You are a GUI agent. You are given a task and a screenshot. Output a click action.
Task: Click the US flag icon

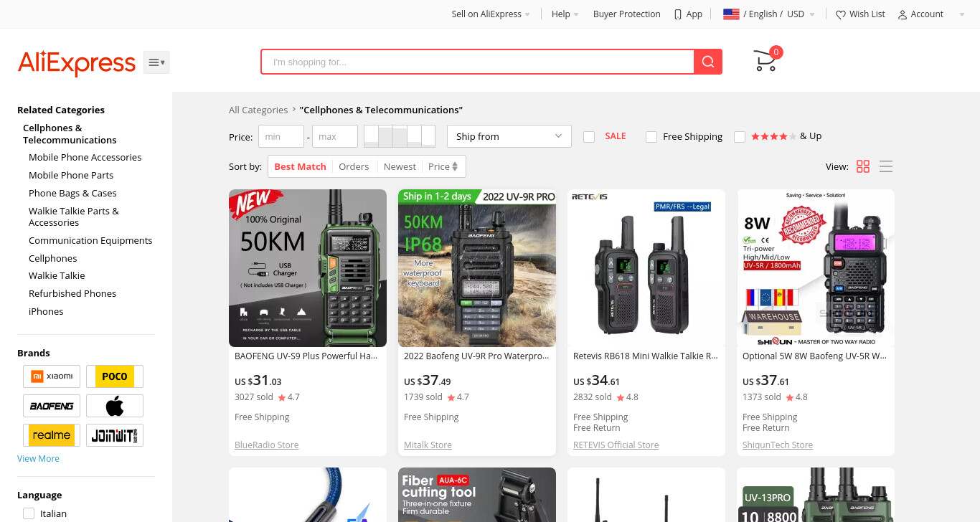(731, 14)
